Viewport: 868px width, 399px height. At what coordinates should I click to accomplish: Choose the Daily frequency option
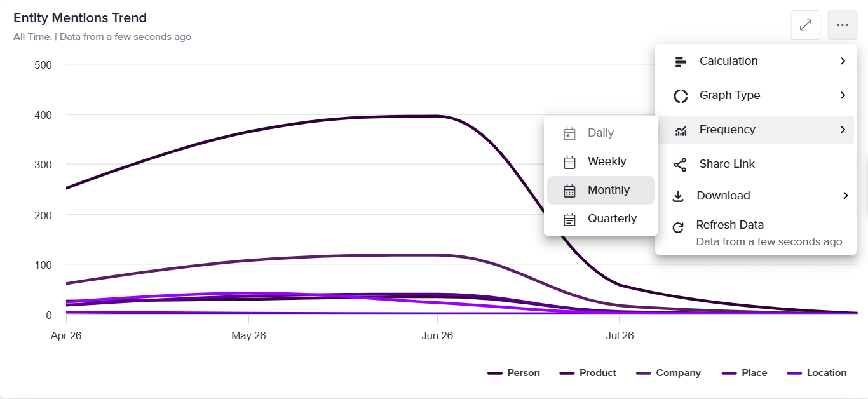600,133
